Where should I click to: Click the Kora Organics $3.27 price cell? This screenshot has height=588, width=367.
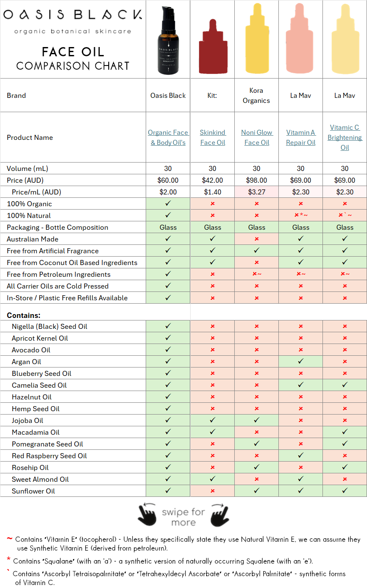[x=257, y=192]
